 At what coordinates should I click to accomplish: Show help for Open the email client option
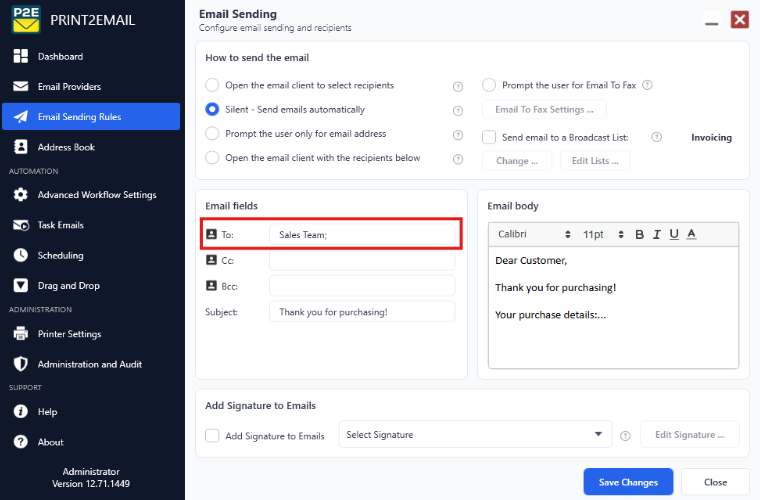458,86
